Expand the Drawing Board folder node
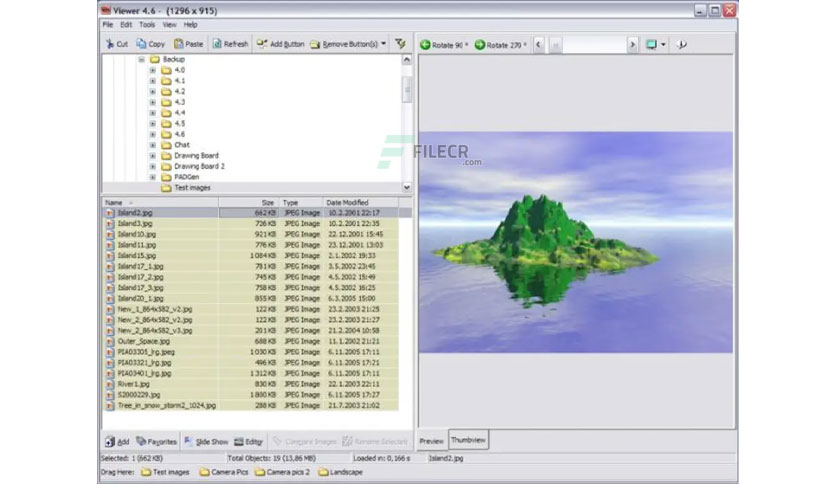The height and width of the screenshot is (484, 836). tap(152, 156)
